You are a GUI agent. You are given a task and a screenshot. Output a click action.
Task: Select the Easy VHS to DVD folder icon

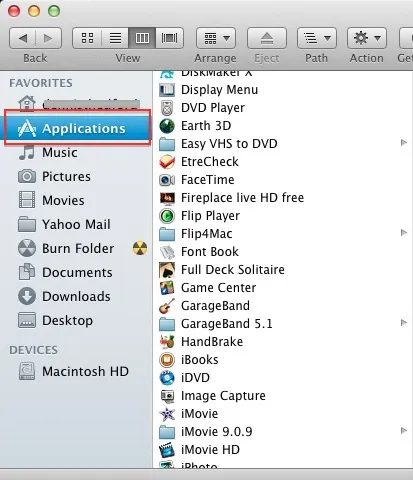coord(167,144)
